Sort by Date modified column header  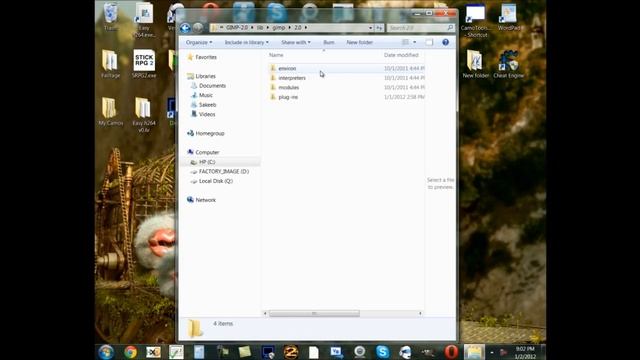(401, 55)
